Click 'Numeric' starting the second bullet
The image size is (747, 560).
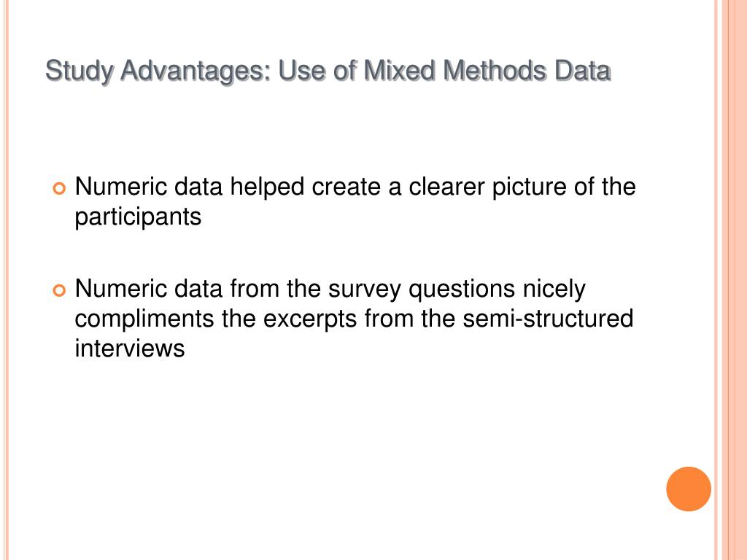pyautogui.click(x=121, y=289)
